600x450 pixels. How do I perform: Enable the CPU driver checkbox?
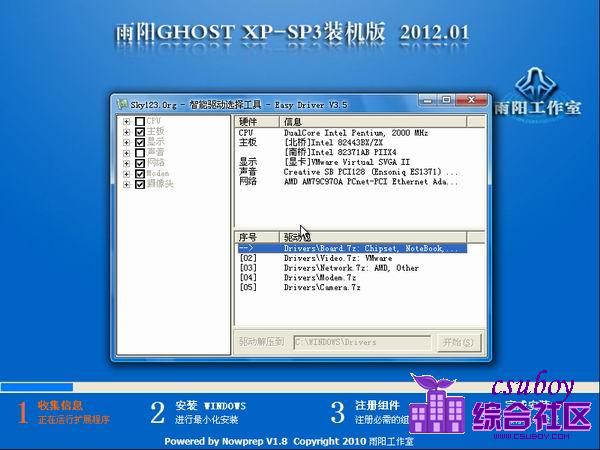pyautogui.click(x=139, y=121)
